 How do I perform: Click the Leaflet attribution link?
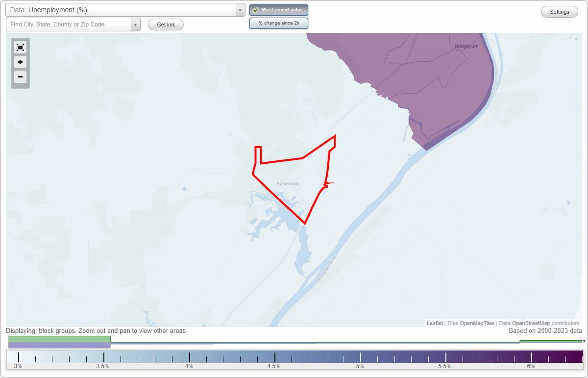point(434,323)
